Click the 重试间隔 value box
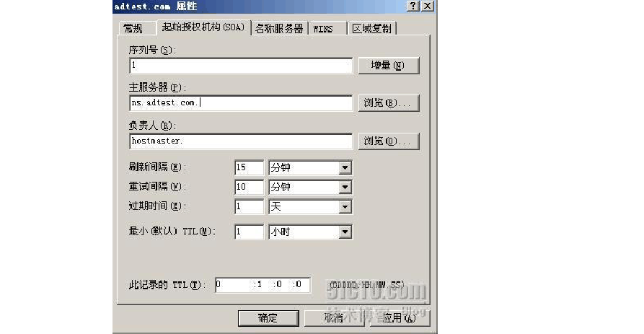The height and width of the screenshot is (334, 644). [x=249, y=187]
